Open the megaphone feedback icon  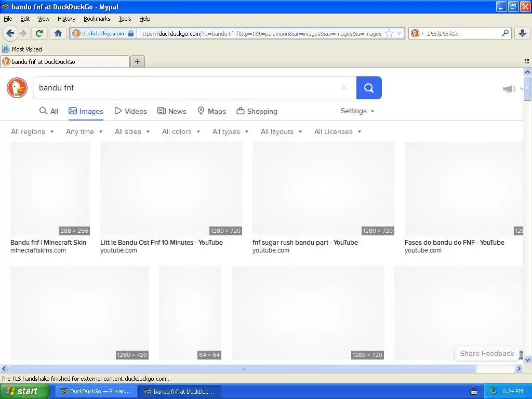(509, 89)
